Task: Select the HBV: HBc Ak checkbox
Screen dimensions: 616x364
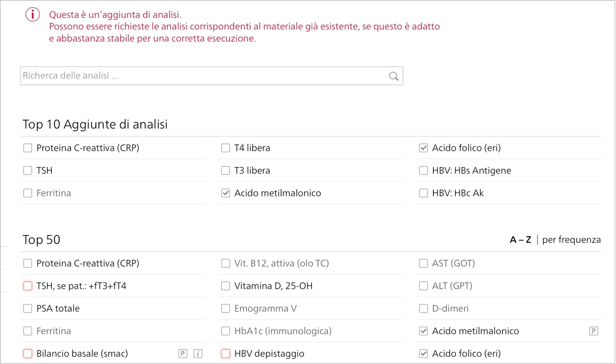Action: click(423, 193)
